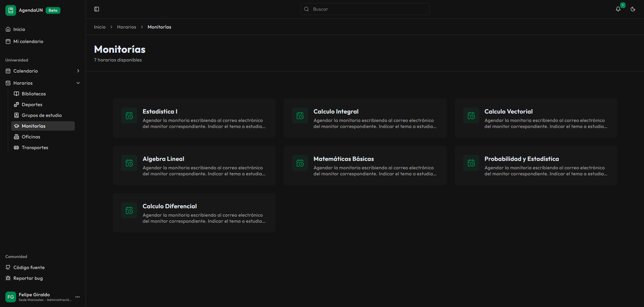Open Código fuente link
Screen dimensions: 644x307
43,267
